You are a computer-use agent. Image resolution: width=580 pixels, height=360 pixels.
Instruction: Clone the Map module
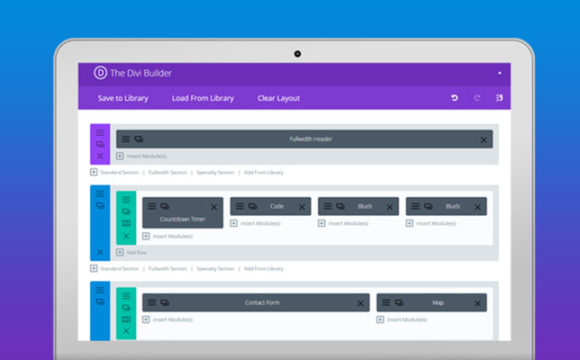click(399, 302)
